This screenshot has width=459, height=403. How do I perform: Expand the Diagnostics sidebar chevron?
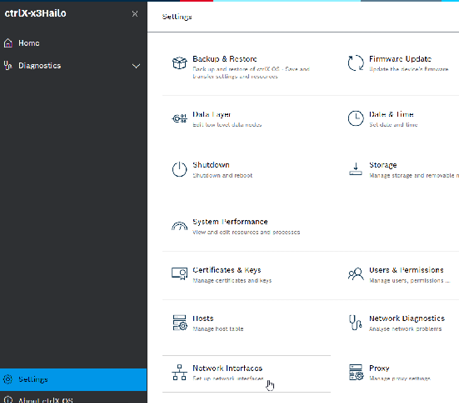pos(136,66)
